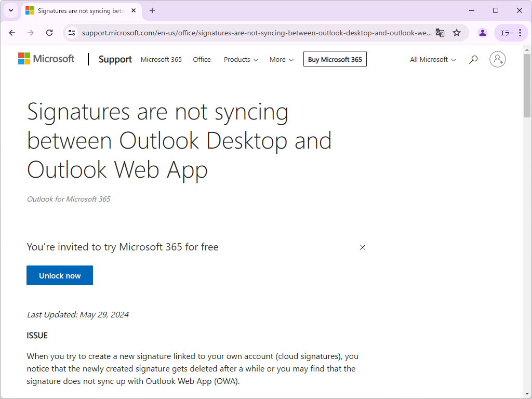
Task: Expand the More dropdown menu
Action: pos(281,60)
